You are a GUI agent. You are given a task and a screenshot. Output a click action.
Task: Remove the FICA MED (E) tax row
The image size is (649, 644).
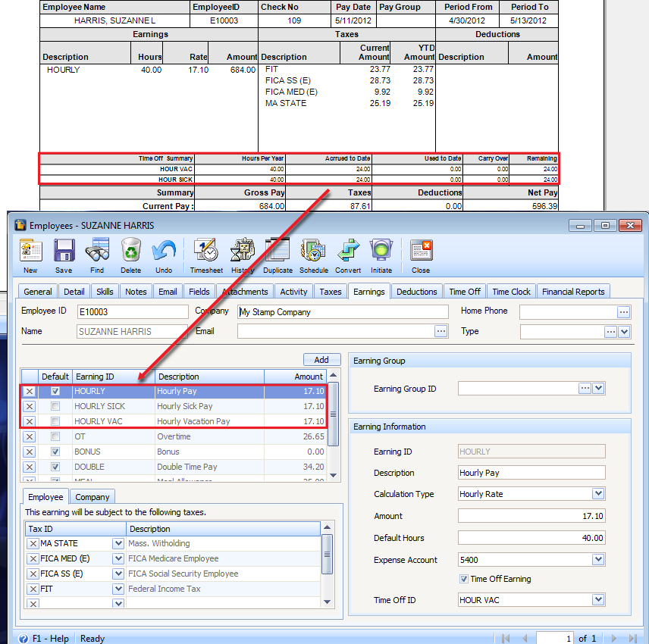[x=33, y=559]
